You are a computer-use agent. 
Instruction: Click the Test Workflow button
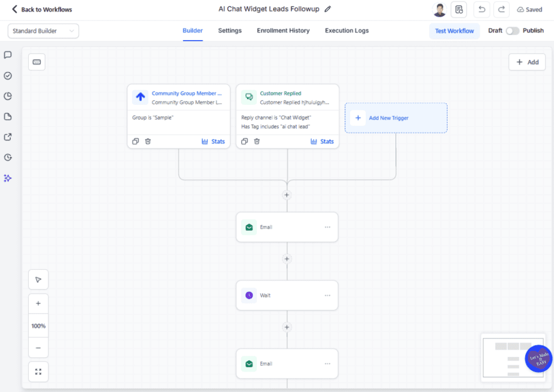click(x=454, y=31)
